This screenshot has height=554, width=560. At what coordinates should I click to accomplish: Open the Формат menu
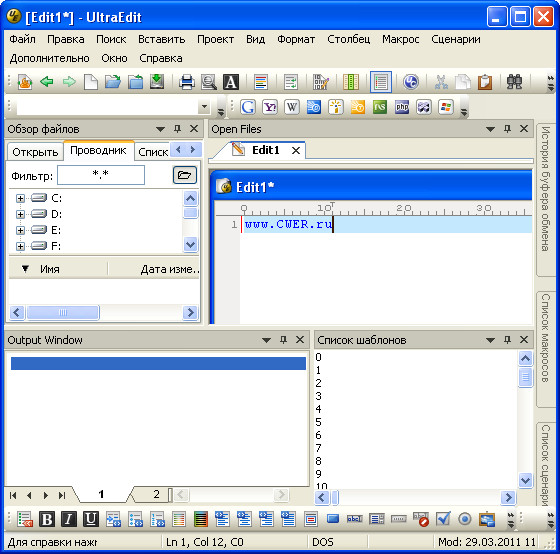point(296,39)
